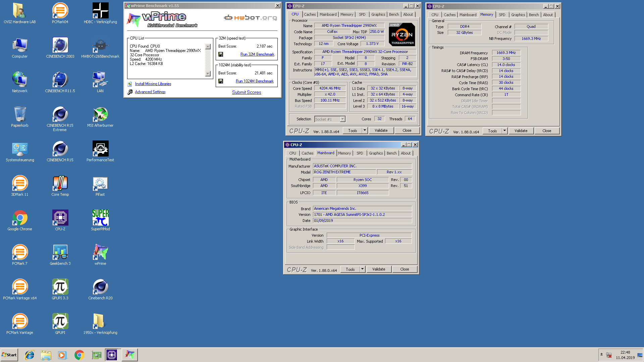Show hidden system tray icons
The height and width of the screenshot is (362, 644).
[x=601, y=355]
